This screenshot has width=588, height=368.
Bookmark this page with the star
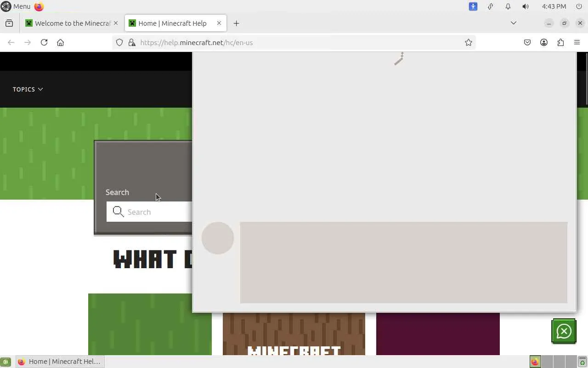tap(469, 42)
